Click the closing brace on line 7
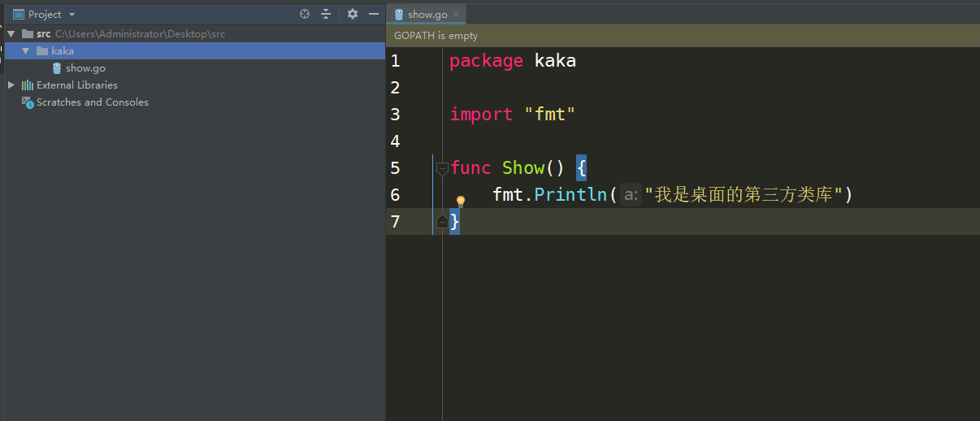This screenshot has height=421, width=980. 455,221
